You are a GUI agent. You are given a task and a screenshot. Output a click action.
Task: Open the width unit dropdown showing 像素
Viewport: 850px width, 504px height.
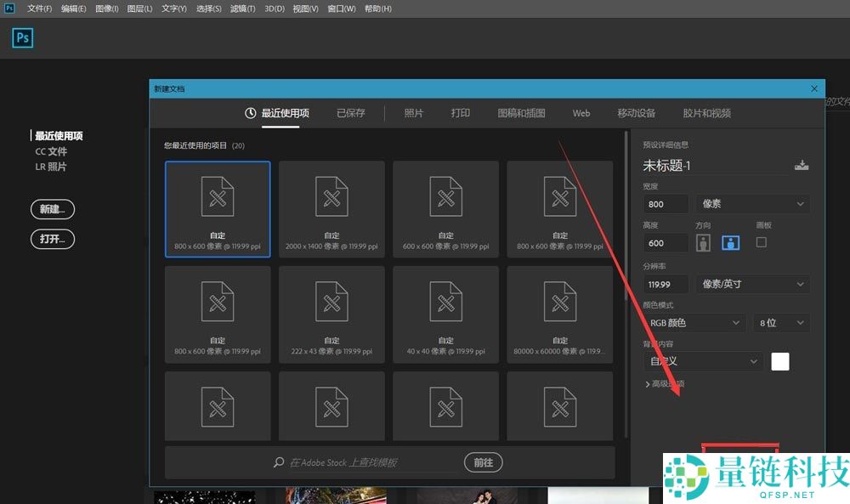click(751, 203)
